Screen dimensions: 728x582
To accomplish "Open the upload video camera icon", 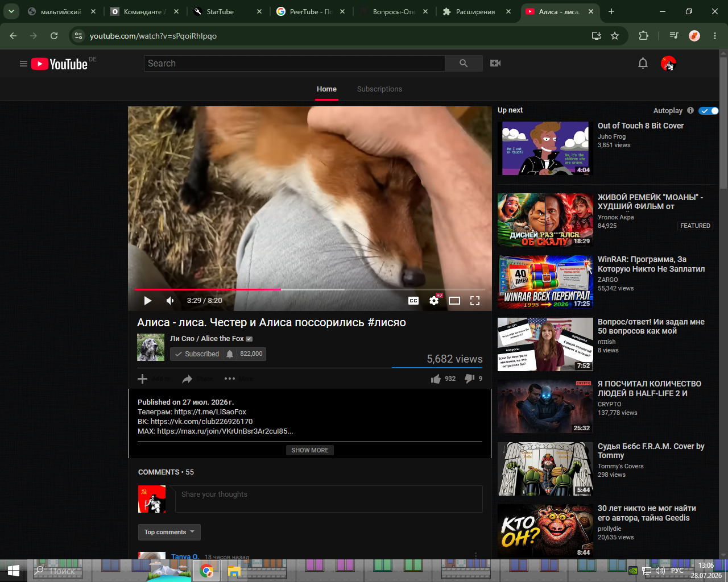I will [495, 63].
